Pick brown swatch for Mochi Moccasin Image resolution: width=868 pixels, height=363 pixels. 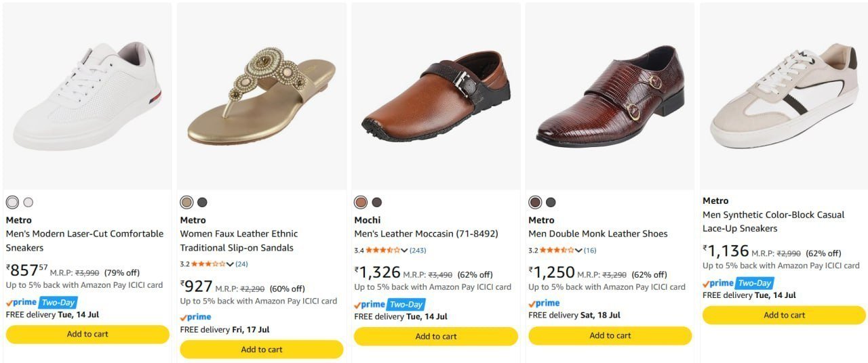coord(361,202)
